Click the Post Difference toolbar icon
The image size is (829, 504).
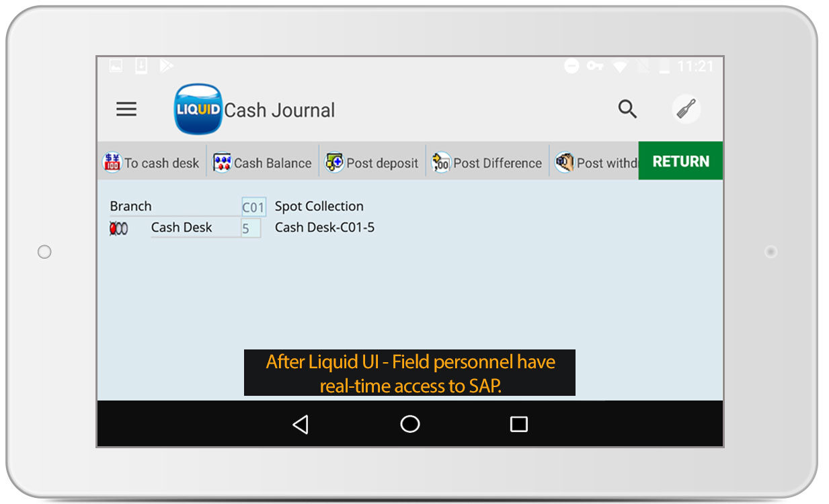click(x=441, y=163)
